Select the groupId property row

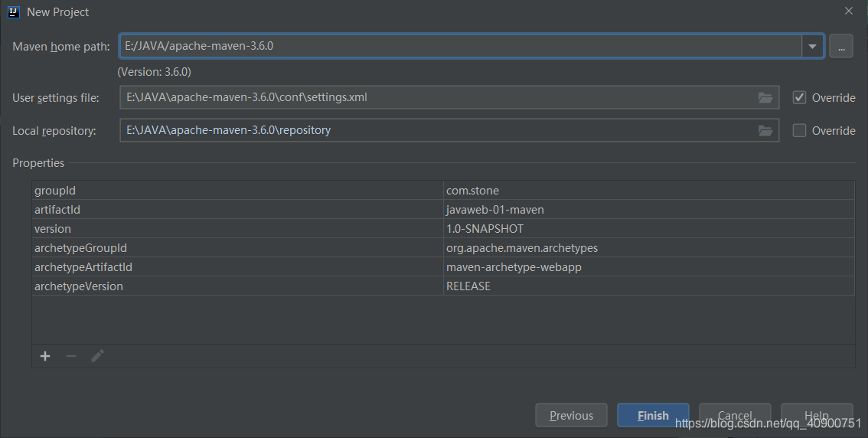[x=443, y=191]
